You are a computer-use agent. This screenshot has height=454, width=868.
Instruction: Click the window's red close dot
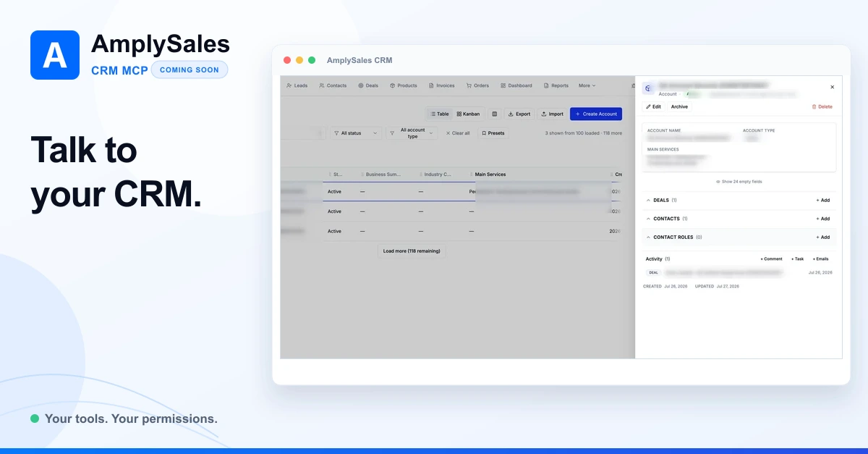[x=287, y=60]
